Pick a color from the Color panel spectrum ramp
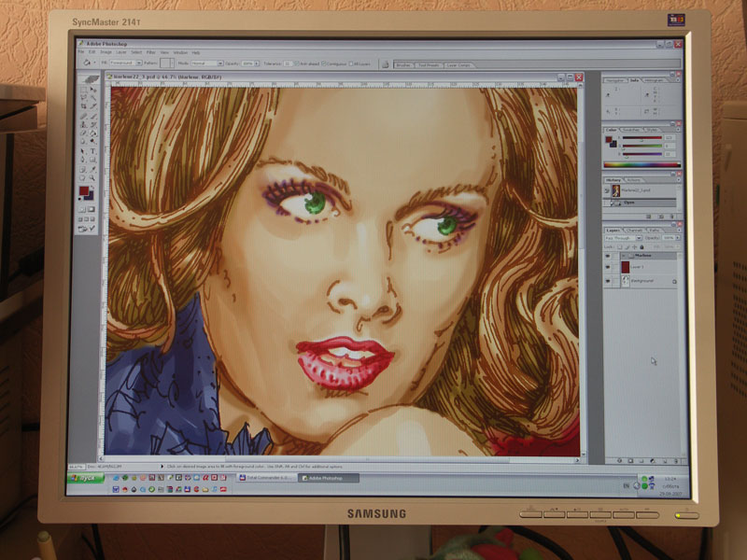747x560 pixels. pyautogui.click(x=641, y=165)
